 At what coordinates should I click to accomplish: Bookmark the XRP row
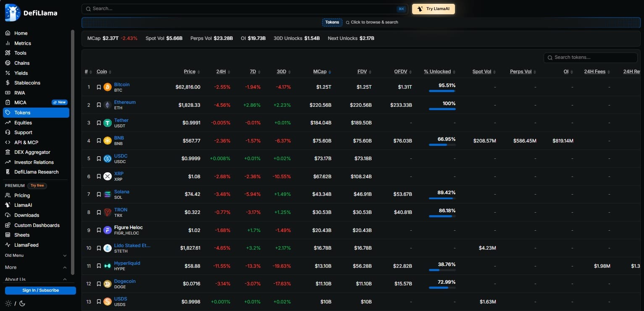coord(99,177)
